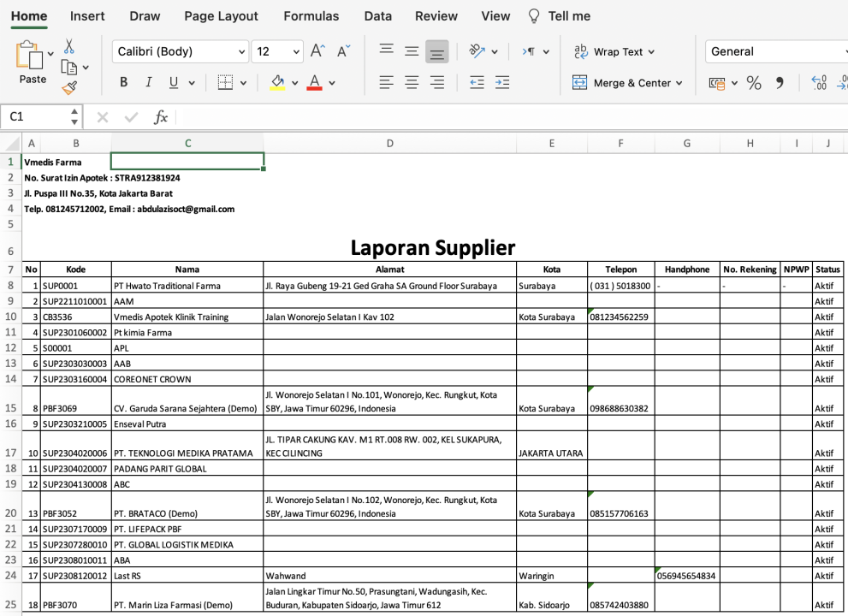The height and width of the screenshot is (616, 848).
Task: Open the Calibri (Body) font dropdown
Action: pos(181,51)
